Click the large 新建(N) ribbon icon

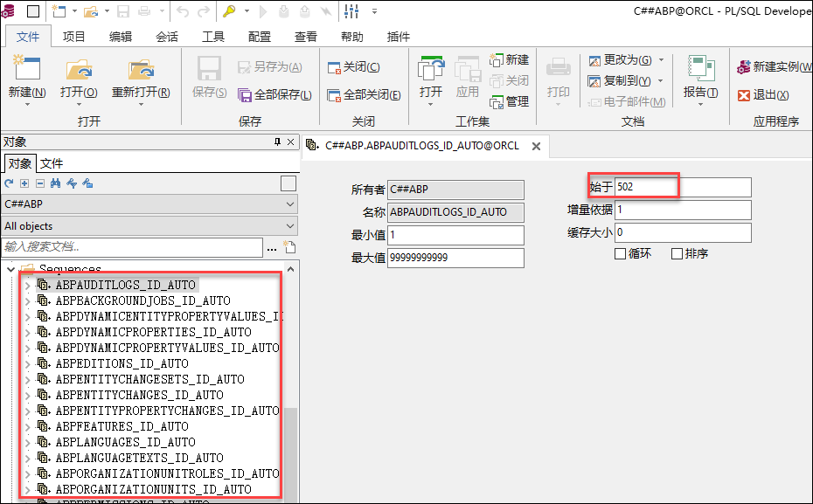[26, 69]
